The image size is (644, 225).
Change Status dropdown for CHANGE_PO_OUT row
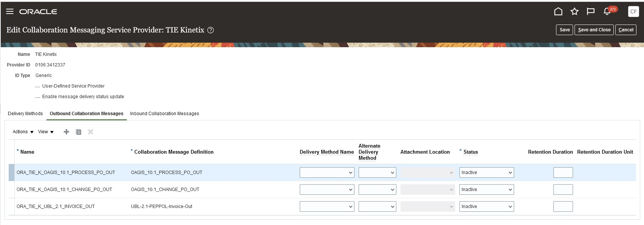tap(487, 190)
